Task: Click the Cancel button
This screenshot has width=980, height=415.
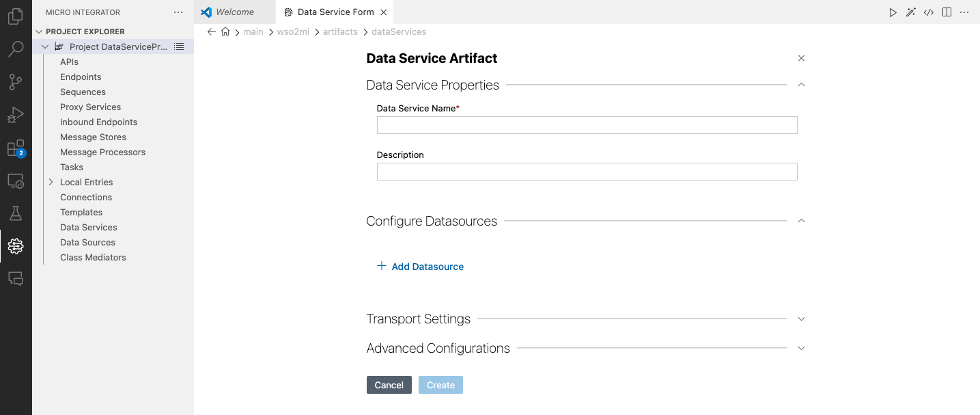Action: pos(389,385)
